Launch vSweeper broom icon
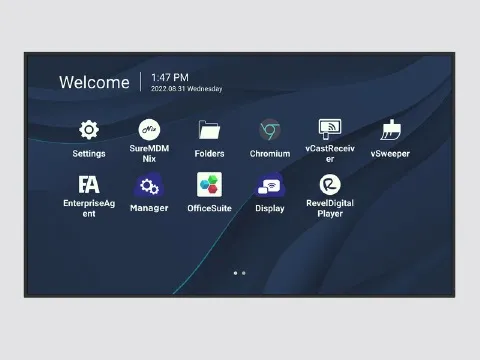 pyautogui.click(x=390, y=130)
